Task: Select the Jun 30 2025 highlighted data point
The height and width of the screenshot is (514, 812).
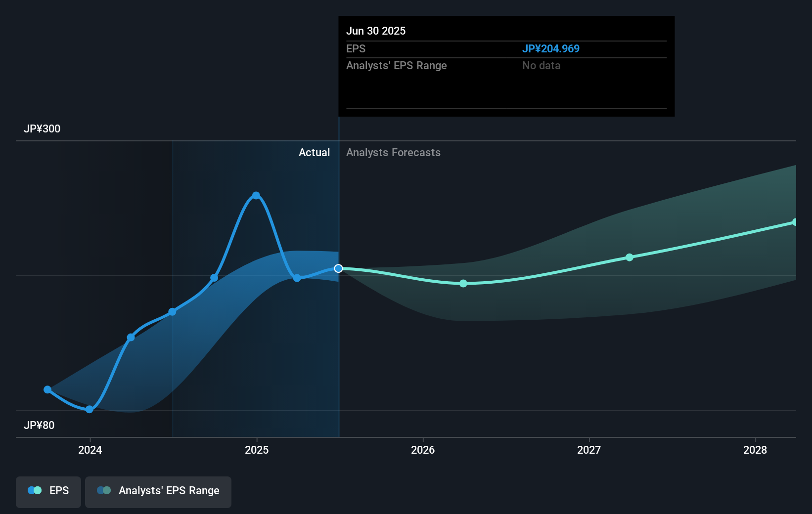Action: (x=338, y=268)
